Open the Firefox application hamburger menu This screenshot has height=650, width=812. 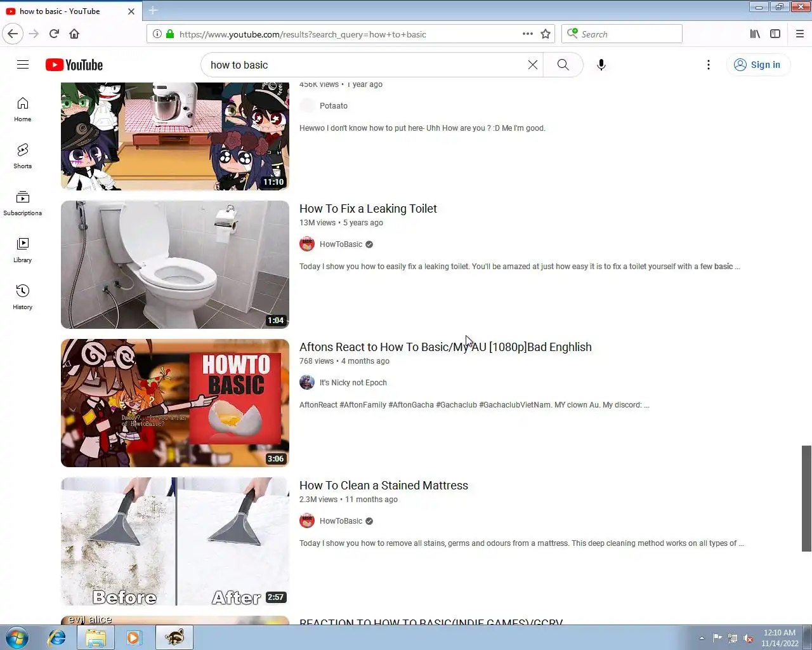[x=800, y=34]
